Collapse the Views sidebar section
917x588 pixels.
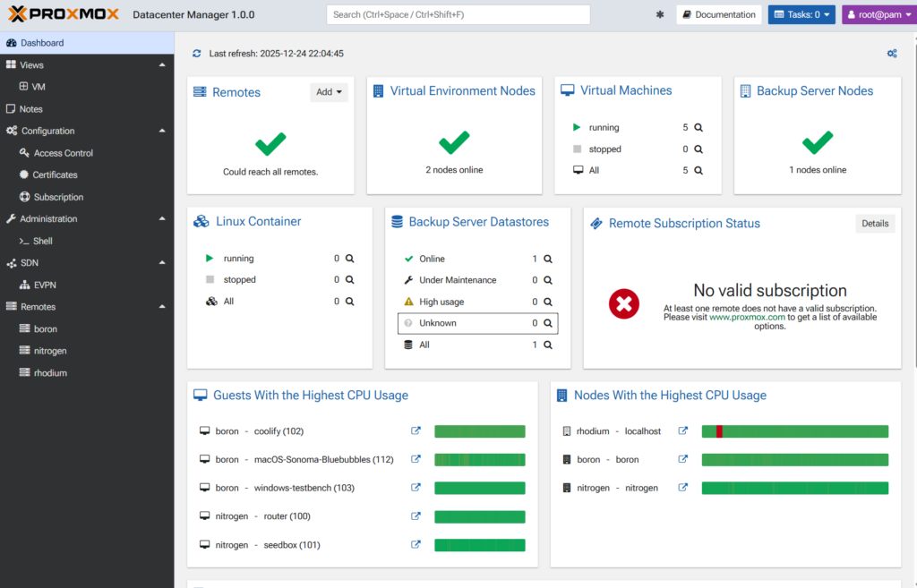162,65
